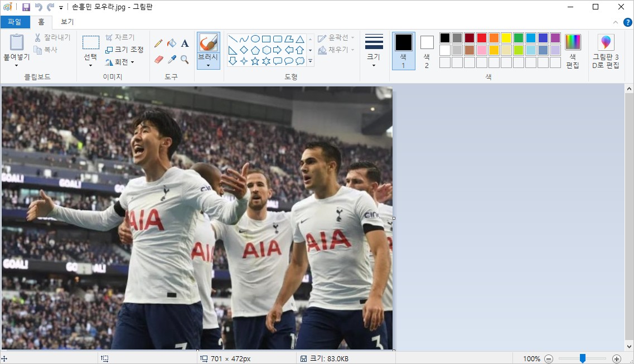The width and height of the screenshot is (634, 364).
Task: Select the Magnifier tool
Action: point(185,60)
